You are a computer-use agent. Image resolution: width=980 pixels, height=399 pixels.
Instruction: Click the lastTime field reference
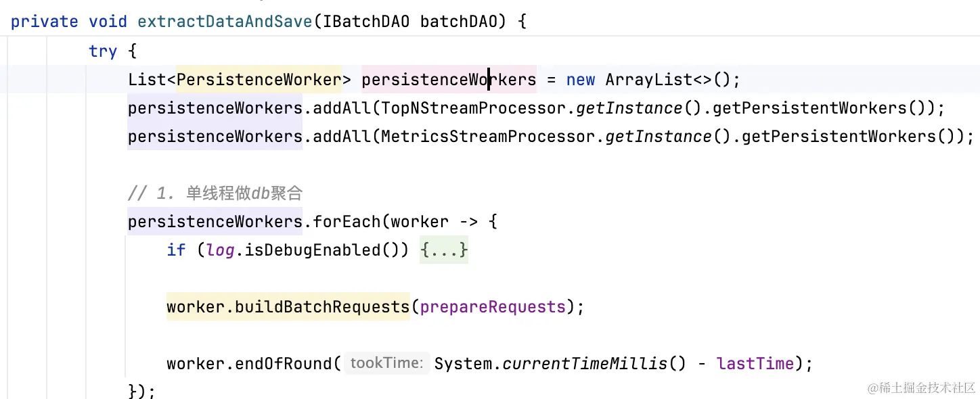[x=755, y=364]
